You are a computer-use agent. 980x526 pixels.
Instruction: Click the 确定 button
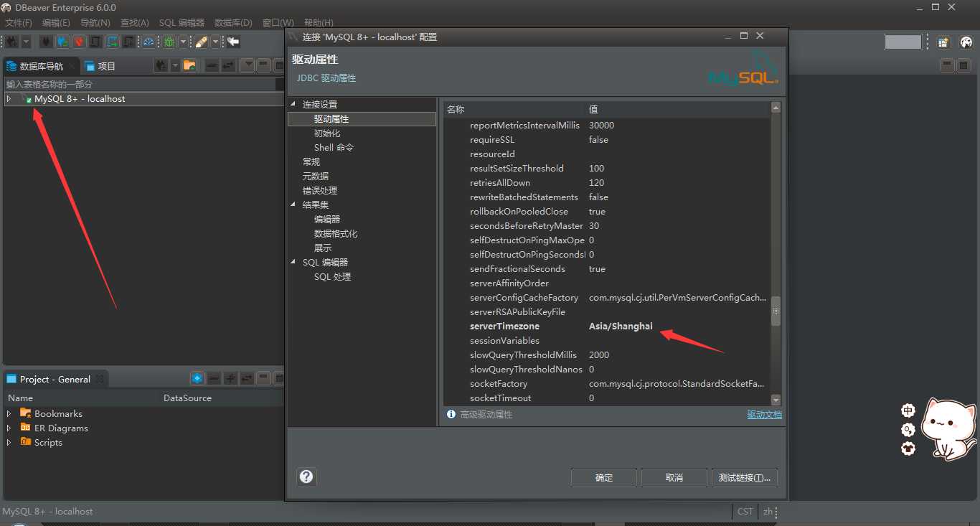[604, 477]
